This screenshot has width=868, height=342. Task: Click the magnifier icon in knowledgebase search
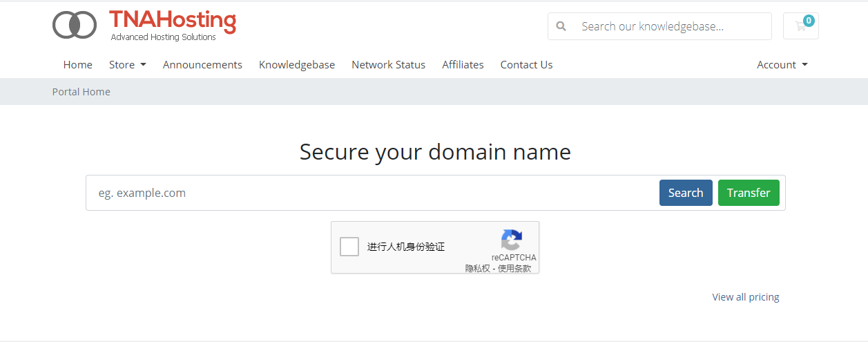pyautogui.click(x=561, y=26)
